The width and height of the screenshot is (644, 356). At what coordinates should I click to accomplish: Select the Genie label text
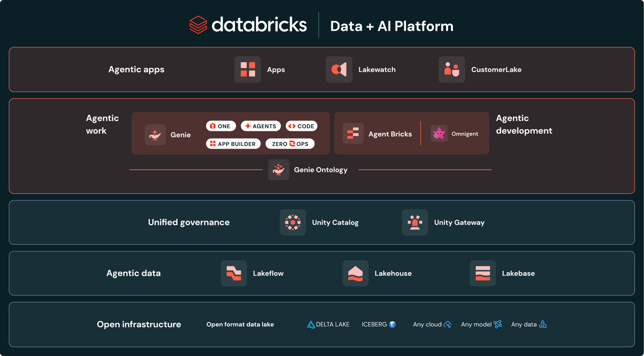[x=180, y=135]
